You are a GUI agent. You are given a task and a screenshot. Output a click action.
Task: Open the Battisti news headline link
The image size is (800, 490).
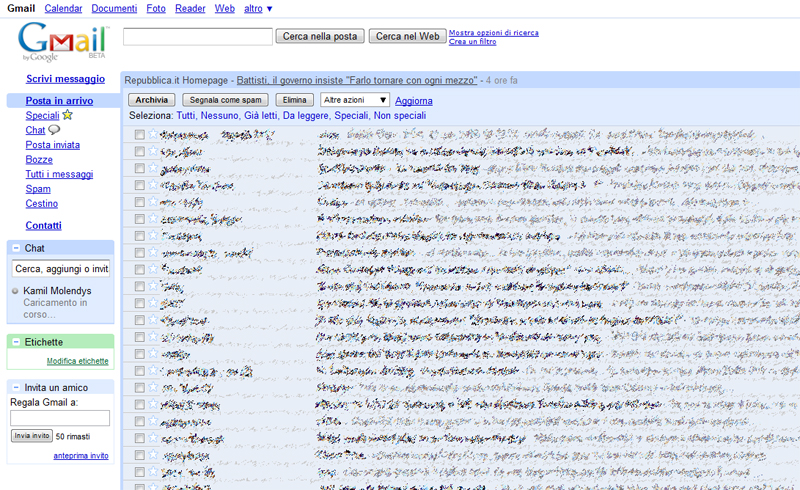click(x=357, y=80)
